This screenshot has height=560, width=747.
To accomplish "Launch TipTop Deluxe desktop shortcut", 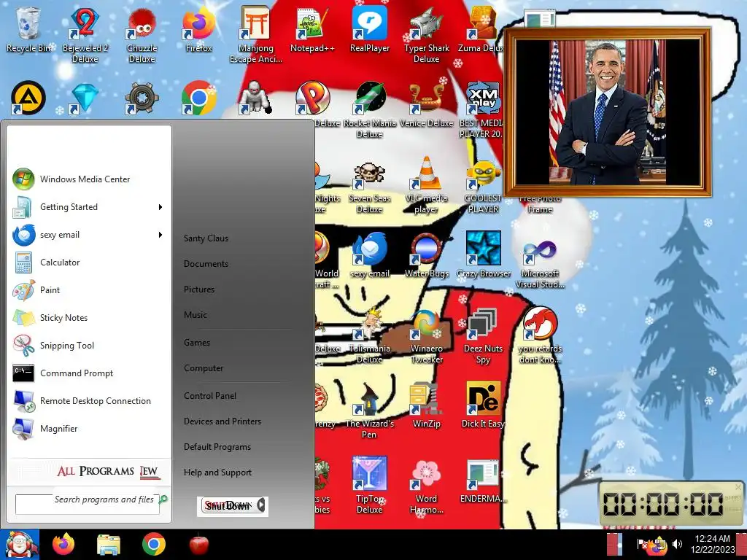I will pos(370,486).
